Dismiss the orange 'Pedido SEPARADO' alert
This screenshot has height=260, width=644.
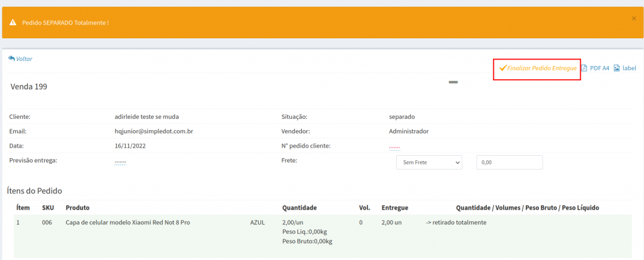point(633,18)
